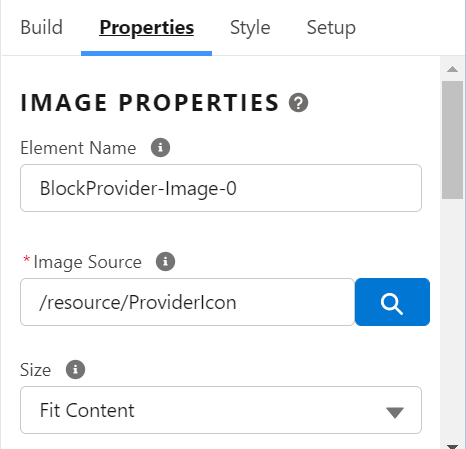This screenshot has height=449, width=466.
Task: Click the magnifier search button for Image Source
Action: click(x=392, y=302)
